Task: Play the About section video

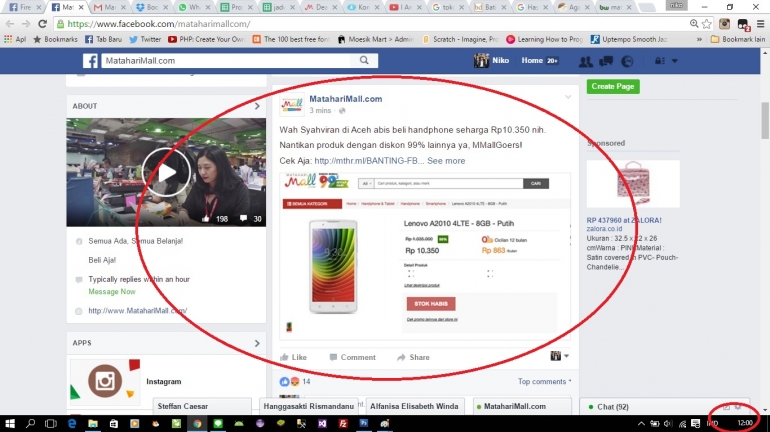Action: pyautogui.click(x=166, y=172)
